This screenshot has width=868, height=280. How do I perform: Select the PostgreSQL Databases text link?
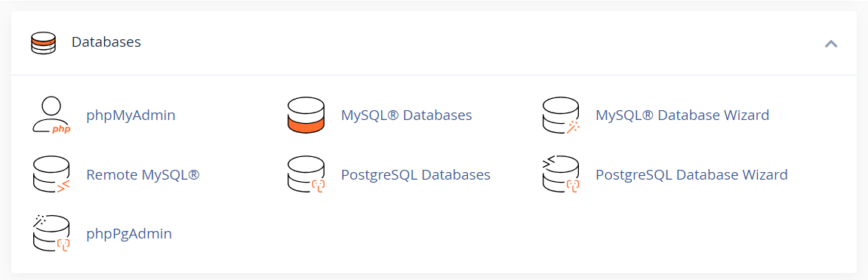click(x=416, y=175)
